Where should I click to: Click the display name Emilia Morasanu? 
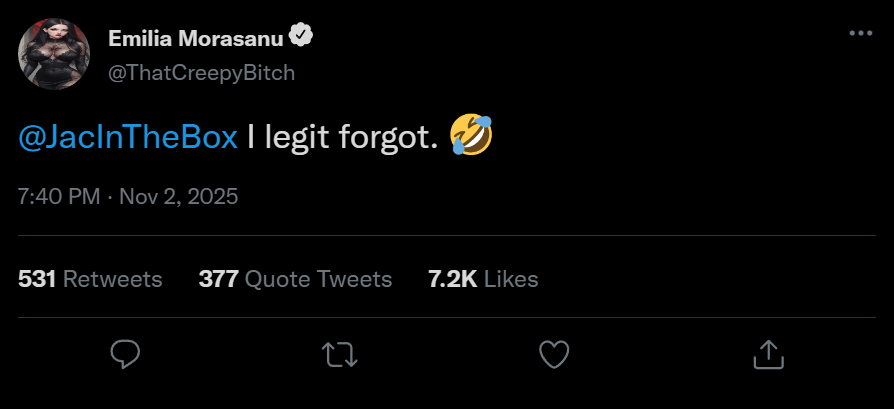[195, 38]
